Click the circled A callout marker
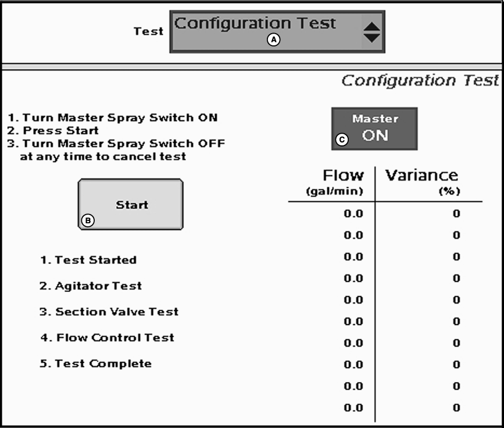The height and width of the screenshot is (428, 504). [x=273, y=40]
